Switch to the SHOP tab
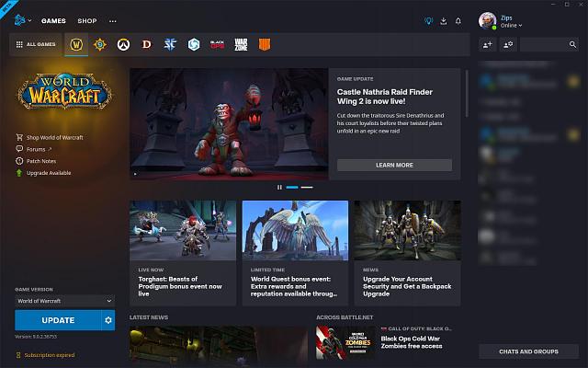The image size is (588, 368). [87, 21]
